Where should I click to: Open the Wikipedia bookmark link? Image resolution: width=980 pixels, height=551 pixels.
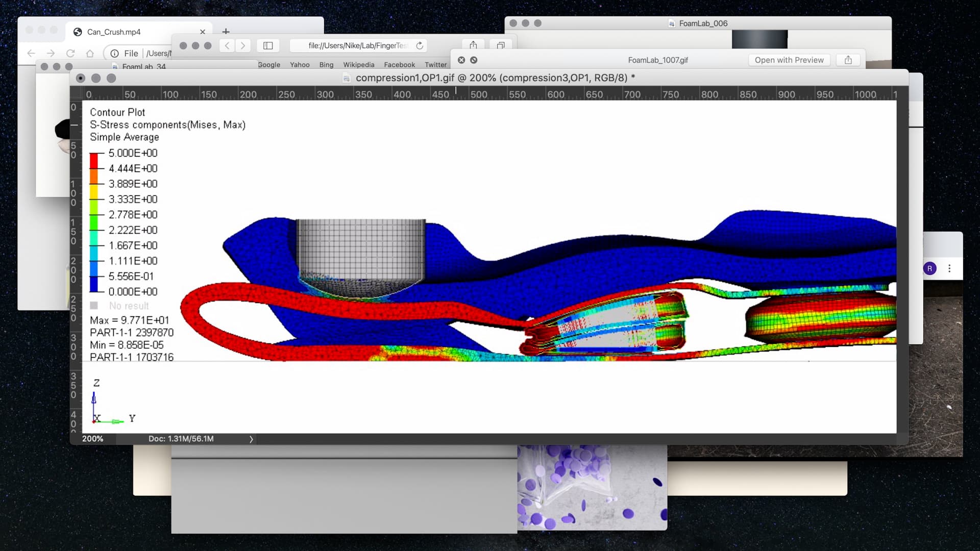tap(358, 65)
